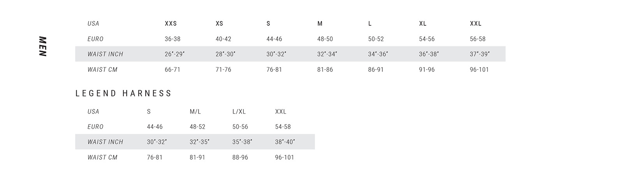The width and height of the screenshot is (644, 178).
Task: Click waist inch 37"-39" cell
Action: pyautogui.click(x=480, y=54)
